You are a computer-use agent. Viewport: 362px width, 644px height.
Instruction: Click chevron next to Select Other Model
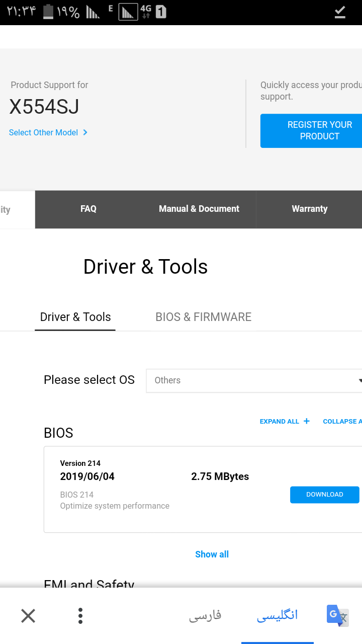pos(85,132)
